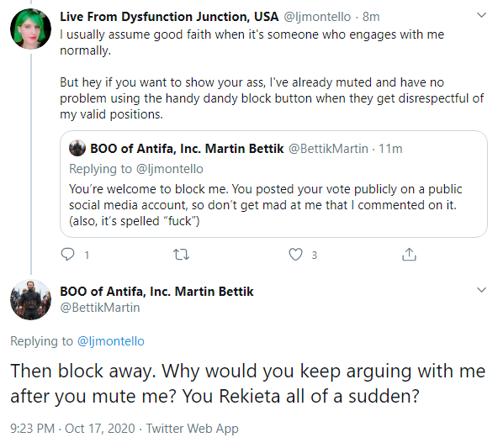Like the tweet with the heart icon
498x448 pixels.
coord(295,255)
